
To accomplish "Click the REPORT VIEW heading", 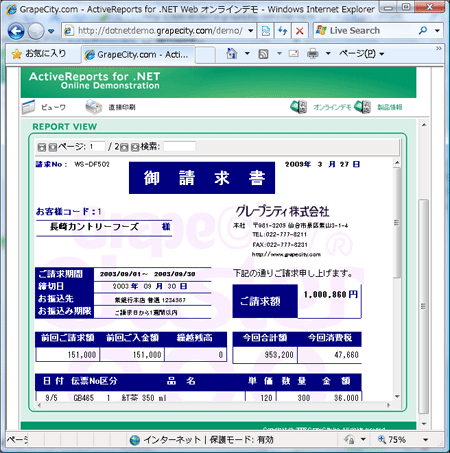I will 65,127.
